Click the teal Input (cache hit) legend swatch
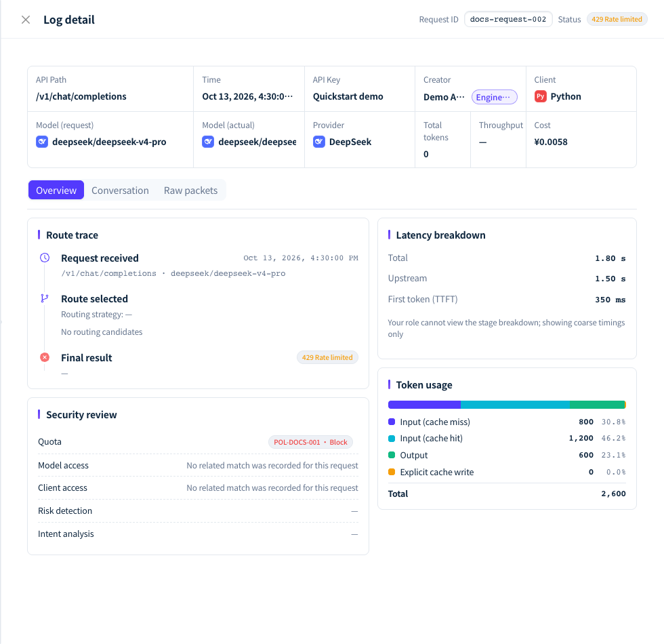Viewport: 664px width, 644px height. click(x=392, y=439)
